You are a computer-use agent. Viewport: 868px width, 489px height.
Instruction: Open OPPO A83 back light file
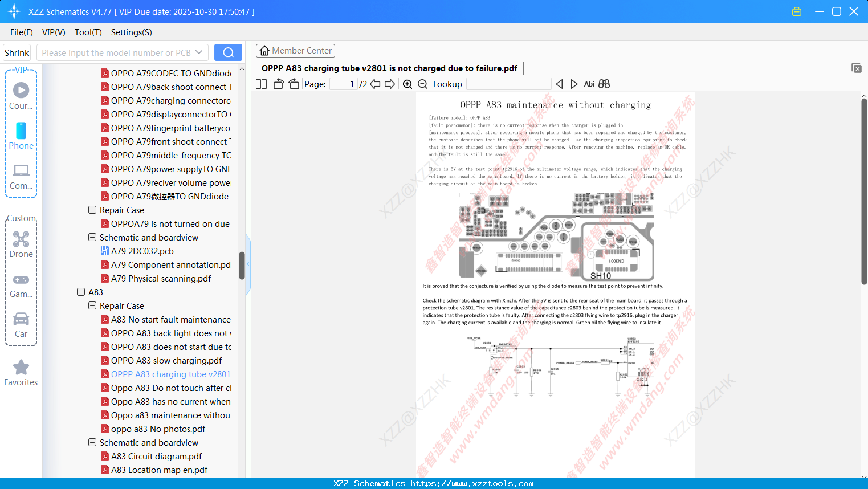[x=166, y=333]
